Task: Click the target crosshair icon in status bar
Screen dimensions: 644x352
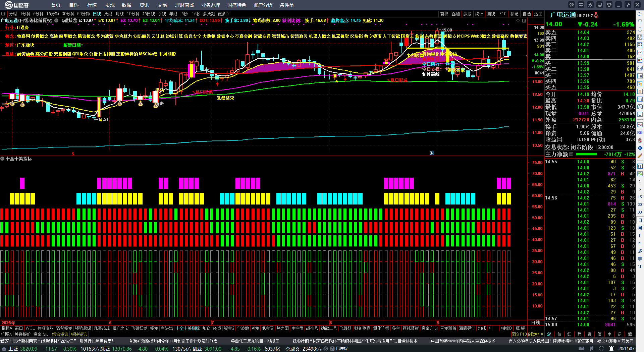Action: 601,349
